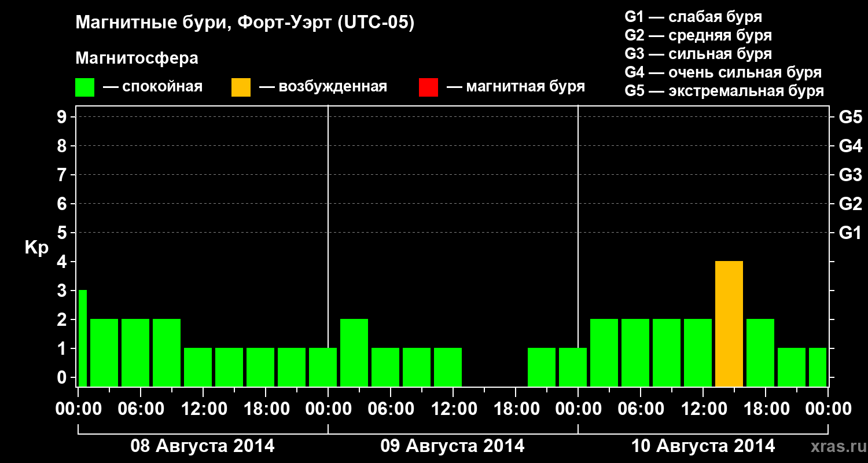Click the G4 tick label beside the chart
Viewport: 868px width, 463px height.
click(x=850, y=146)
